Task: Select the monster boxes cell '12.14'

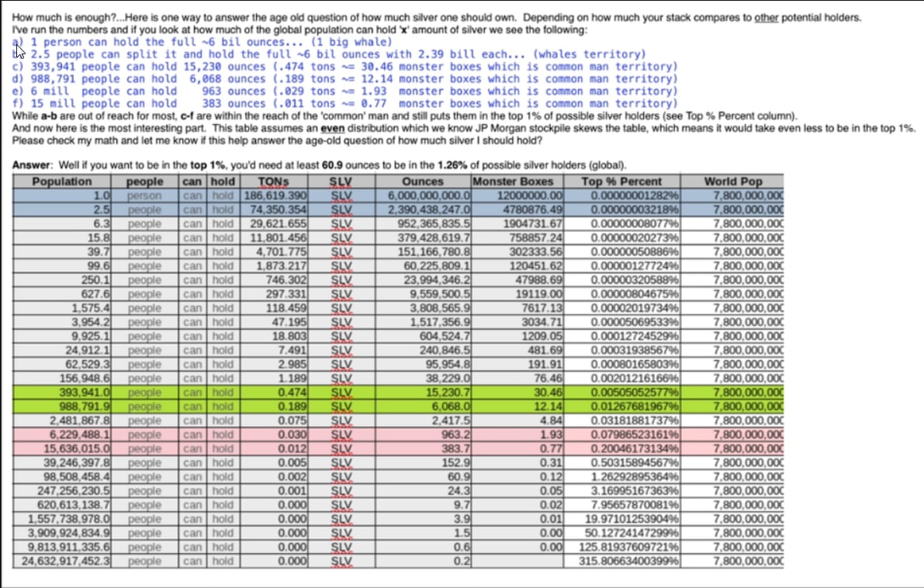Action: [517, 406]
